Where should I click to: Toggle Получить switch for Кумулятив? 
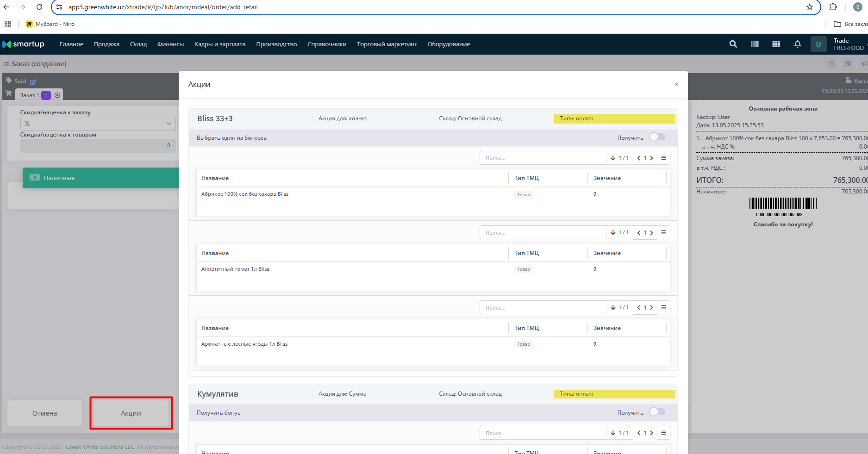(x=657, y=412)
